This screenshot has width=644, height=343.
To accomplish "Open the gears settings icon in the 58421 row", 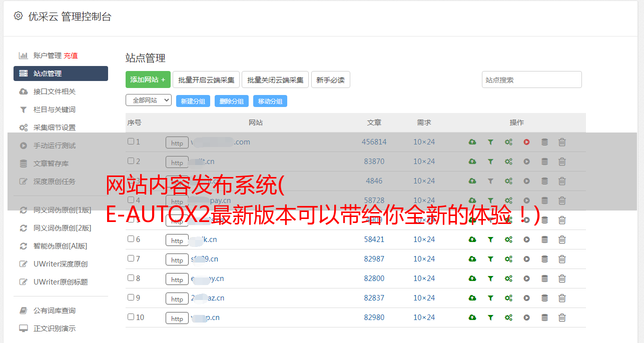I will click(508, 239).
